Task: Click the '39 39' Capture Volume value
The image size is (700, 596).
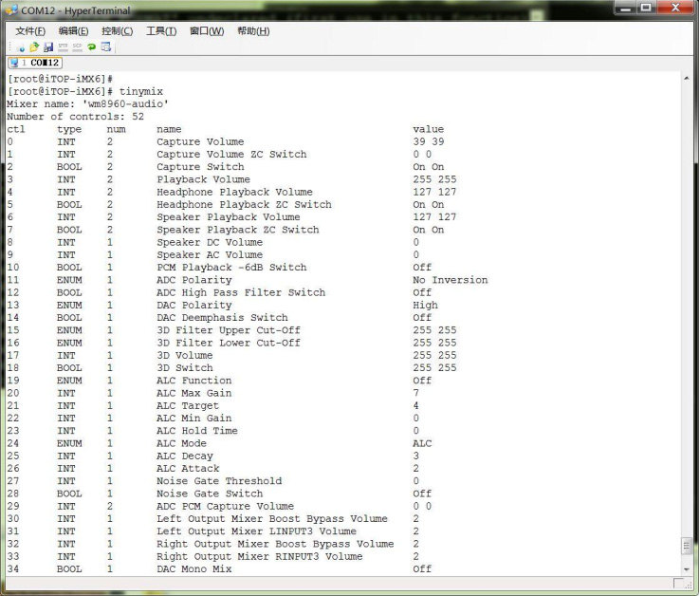Action: coord(428,141)
